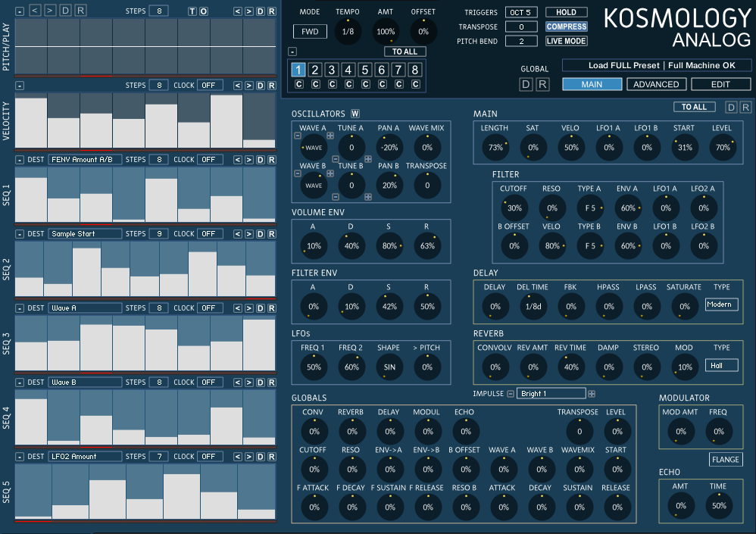Image resolution: width=756 pixels, height=534 pixels.
Task: Switch to the ADVANCED page
Action: coord(656,84)
